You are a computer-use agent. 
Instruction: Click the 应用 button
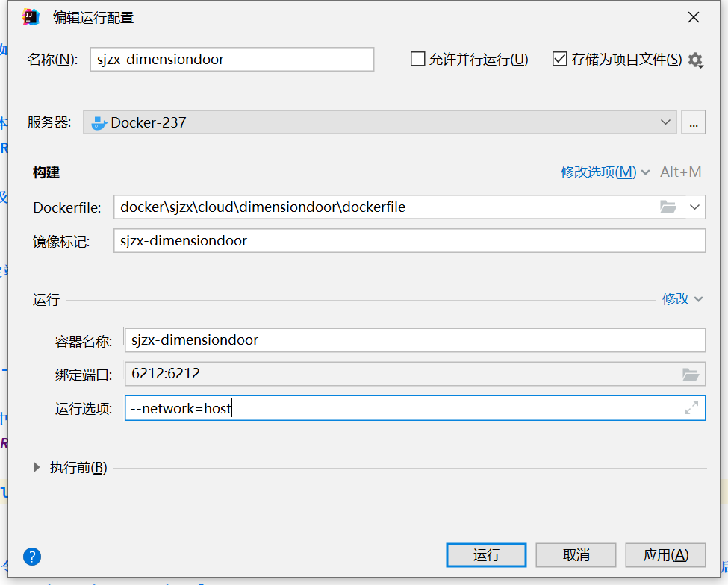coord(665,555)
